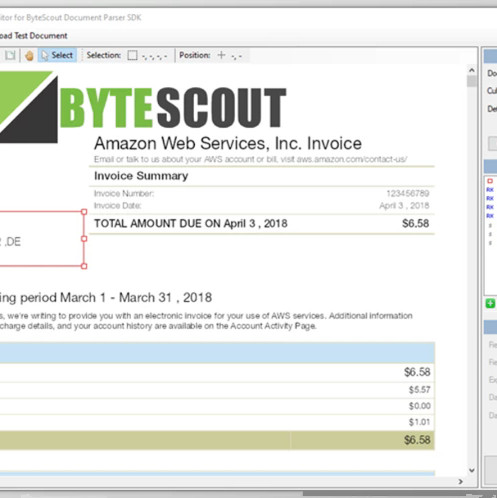Click the page view icon left of the hand tool
The height and width of the screenshot is (498, 497).
10,55
